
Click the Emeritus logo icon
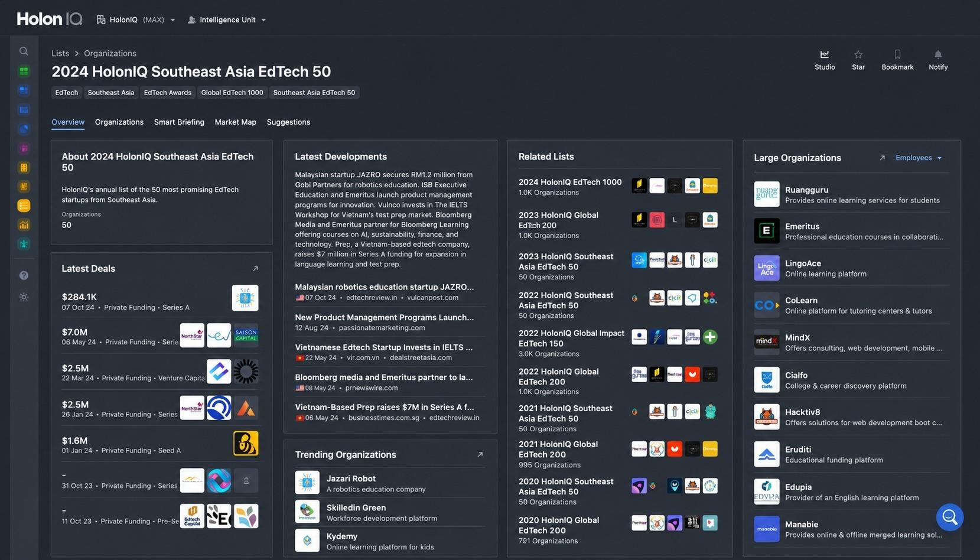tap(767, 231)
